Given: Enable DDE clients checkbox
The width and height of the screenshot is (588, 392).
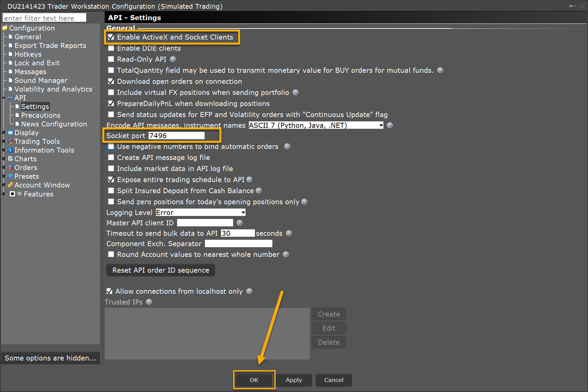Looking at the screenshot, I should 111,48.
